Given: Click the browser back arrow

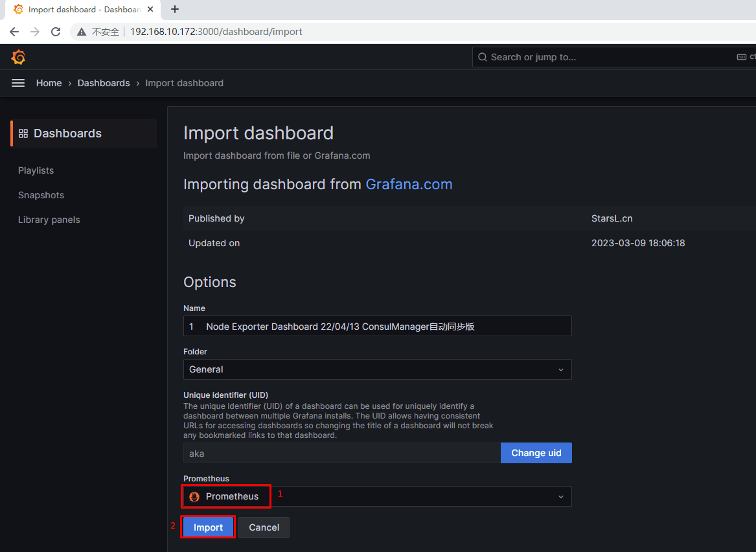Looking at the screenshot, I should click(14, 32).
